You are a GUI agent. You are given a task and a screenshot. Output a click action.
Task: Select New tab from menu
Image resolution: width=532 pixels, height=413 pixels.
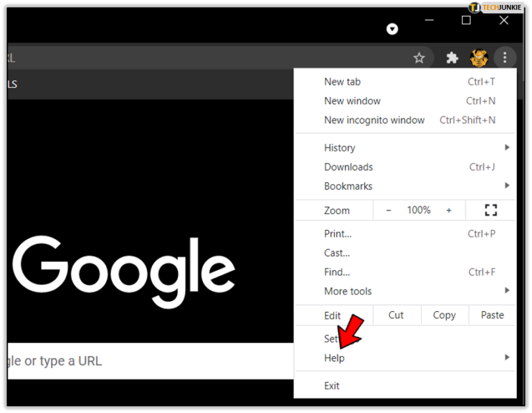click(x=342, y=82)
